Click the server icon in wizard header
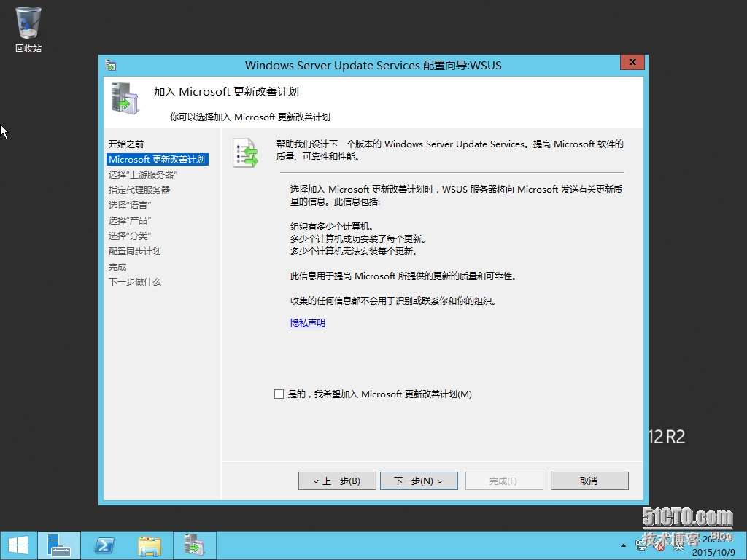The image size is (747, 560). tap(125, 98)
